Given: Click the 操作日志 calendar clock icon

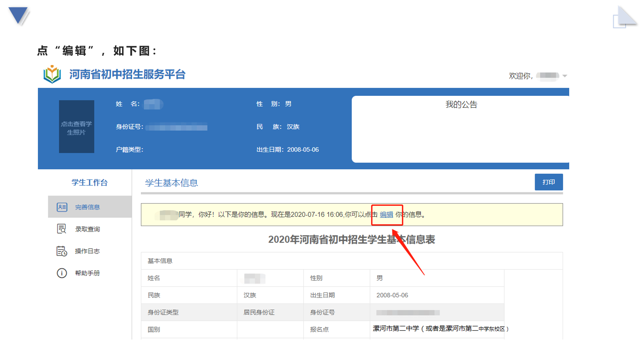Looking at the screenshot, I should tap(62, 251).
